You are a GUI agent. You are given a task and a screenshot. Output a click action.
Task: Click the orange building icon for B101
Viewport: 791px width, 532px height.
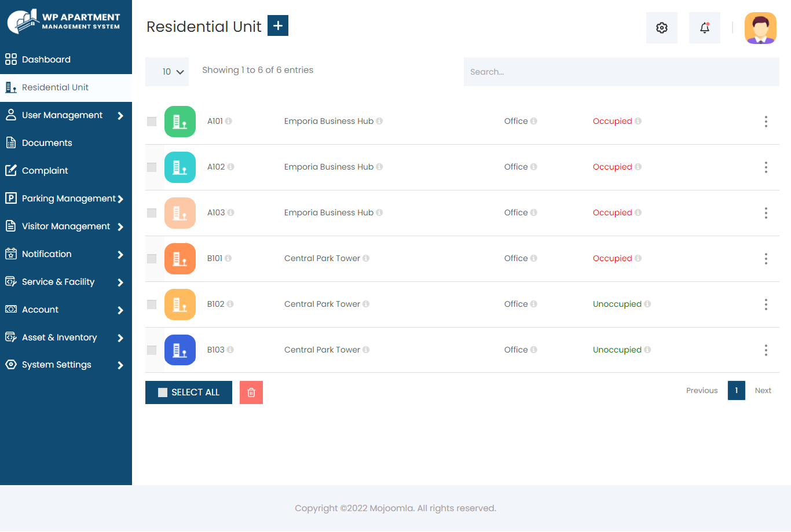pyautogui.click(x=180, y=259)
